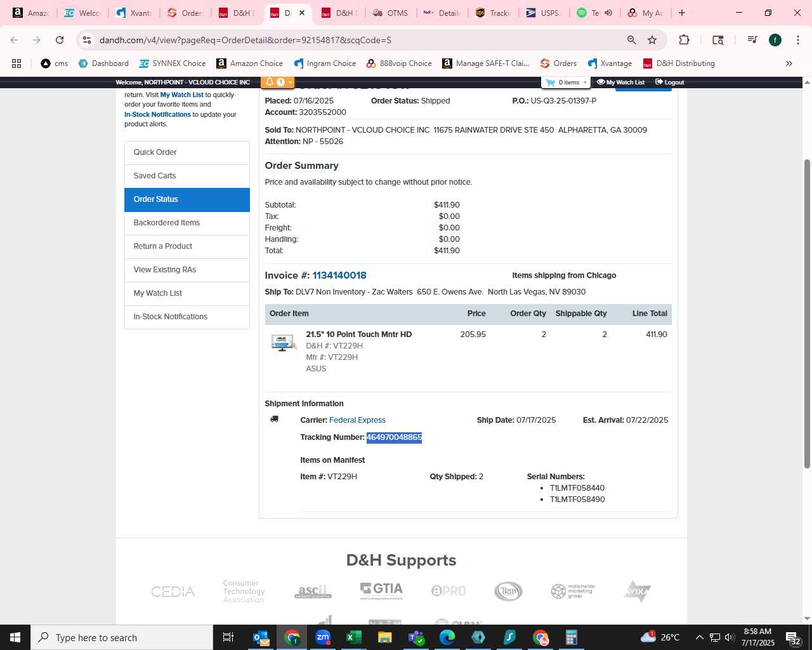Open the Dashboard bookmark
Viewport: 812px width, 650px height.
point(103,63)
